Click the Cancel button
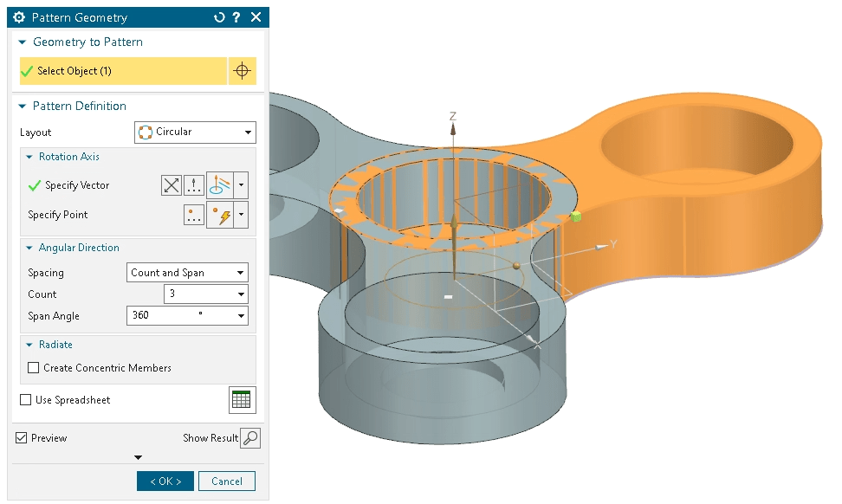The image size is (842, 504). point(227,481)
